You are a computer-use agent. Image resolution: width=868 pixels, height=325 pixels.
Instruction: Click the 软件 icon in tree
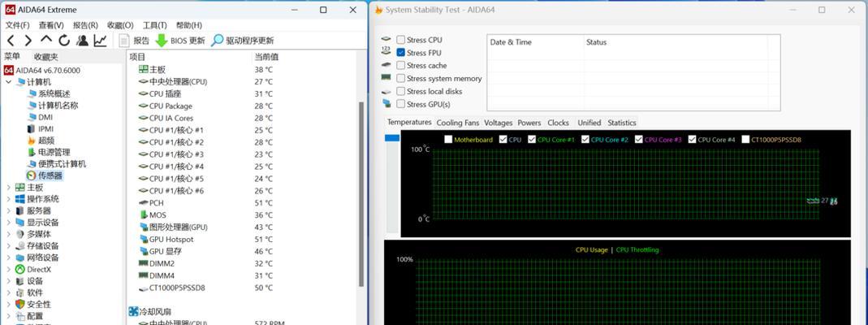point(20,292)
